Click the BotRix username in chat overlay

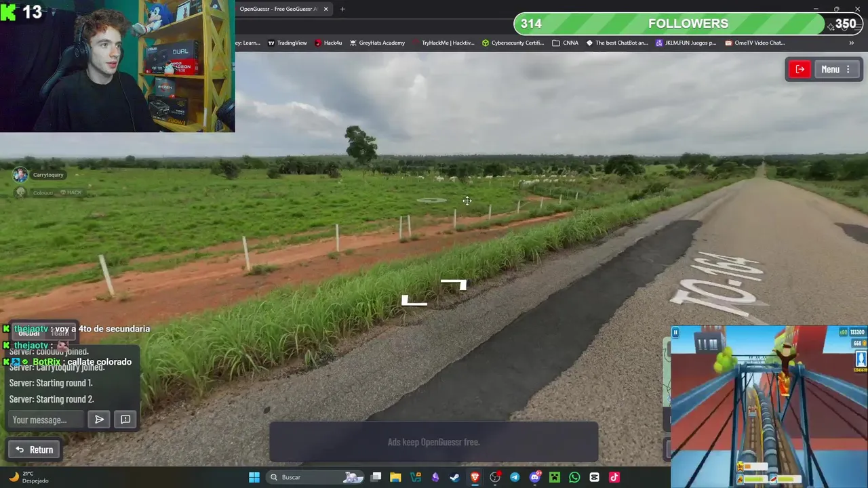pos(47,362)
